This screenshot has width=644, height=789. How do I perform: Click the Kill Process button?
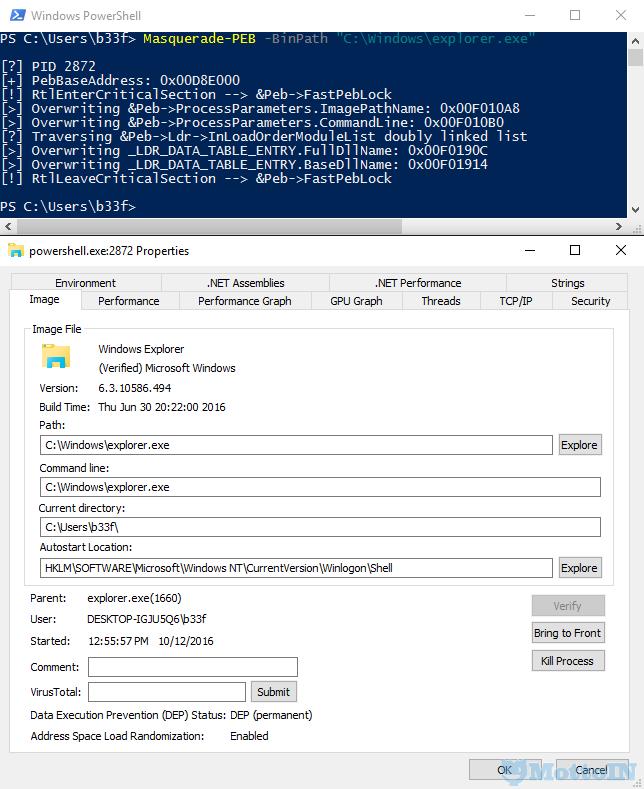pos(568,661)
